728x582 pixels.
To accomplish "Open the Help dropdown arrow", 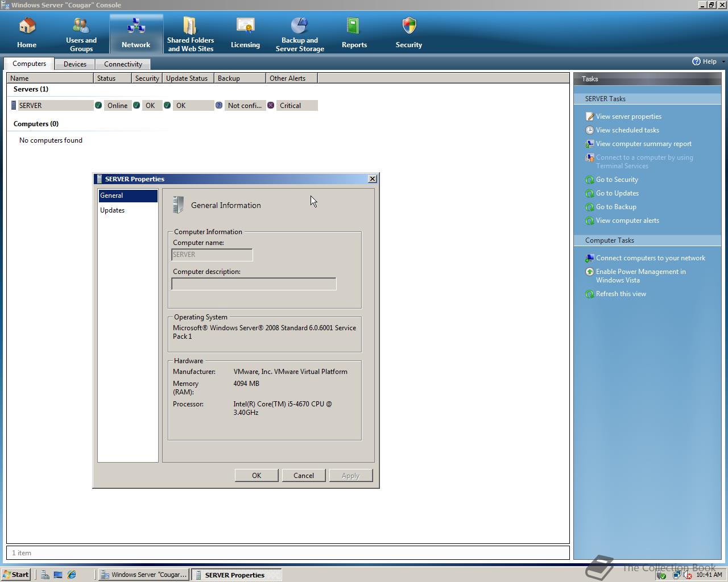I will click(x=723, y=61).
